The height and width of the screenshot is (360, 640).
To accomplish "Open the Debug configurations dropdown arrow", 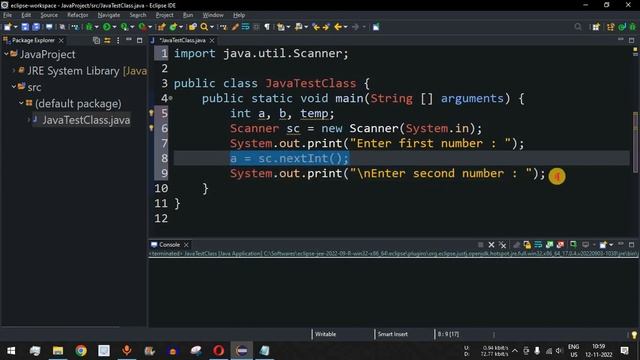I will (96, 27).
